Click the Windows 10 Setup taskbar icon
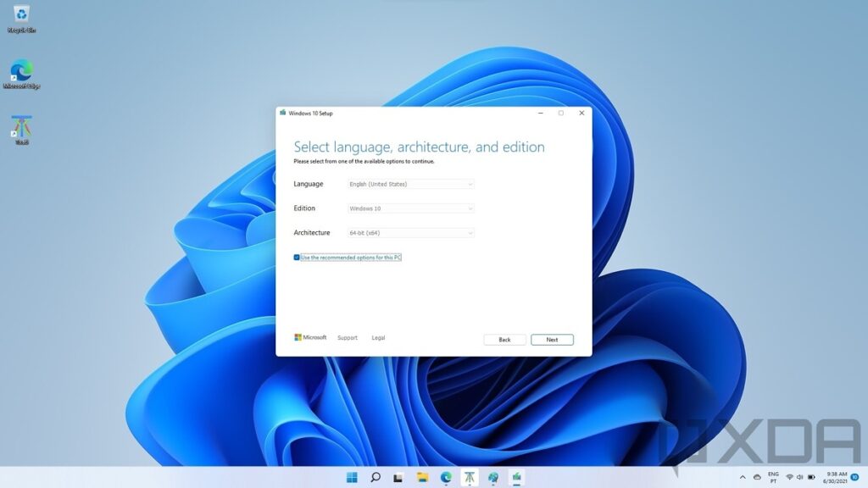868x488 pixels. [x=515, y=478]
